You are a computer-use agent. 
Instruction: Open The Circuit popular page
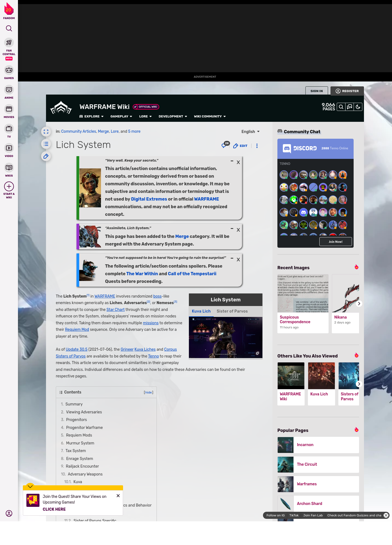coord(318,464)
